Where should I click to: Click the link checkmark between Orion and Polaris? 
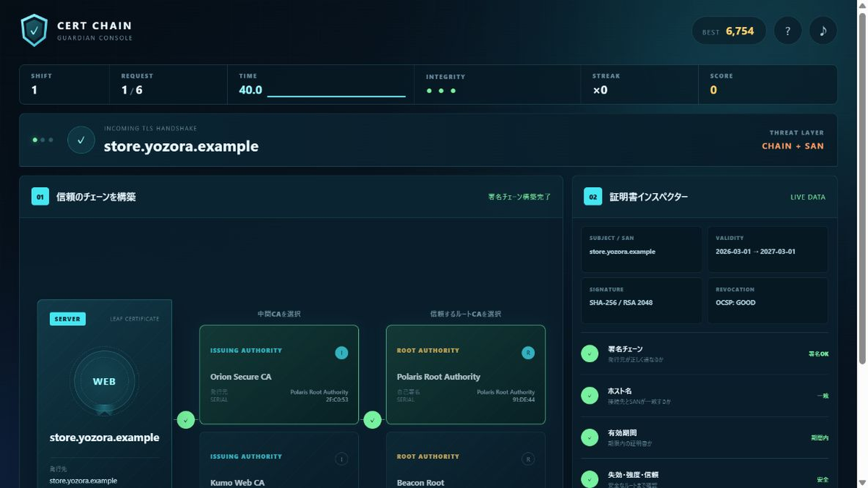[373, 419]
